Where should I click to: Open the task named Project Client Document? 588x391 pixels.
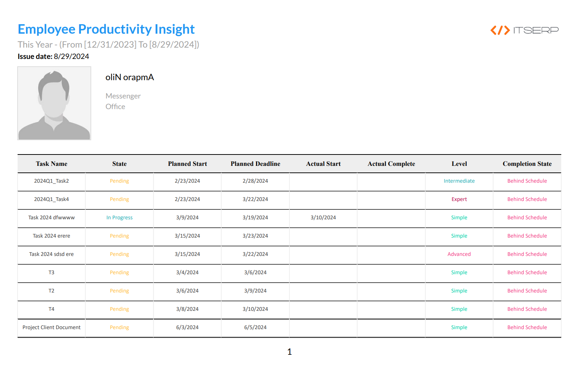point(51,327)
